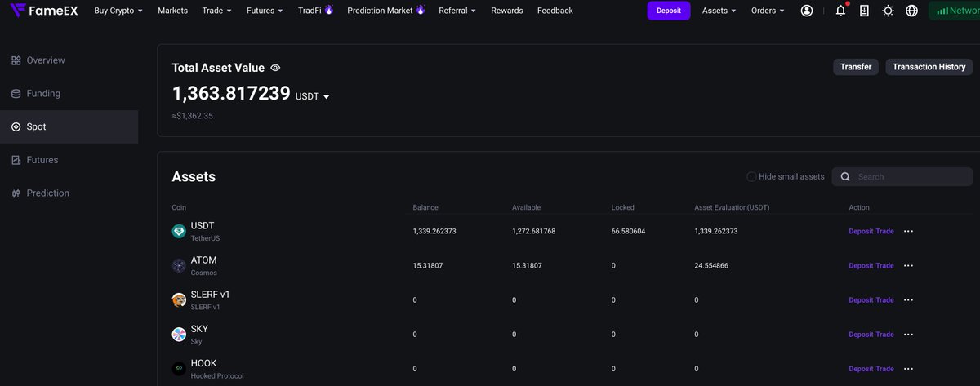Screen dimensions: 980x386
Task: Open language globe icon
Action: (911, 11)
